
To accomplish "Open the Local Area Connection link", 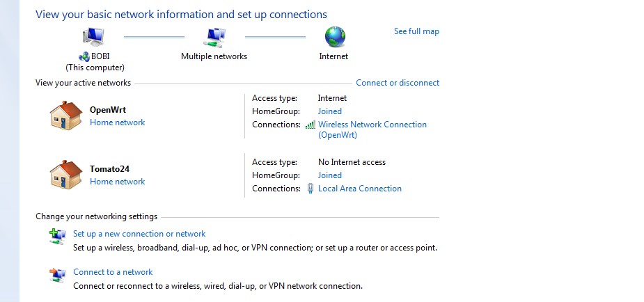I will [360, 189].
